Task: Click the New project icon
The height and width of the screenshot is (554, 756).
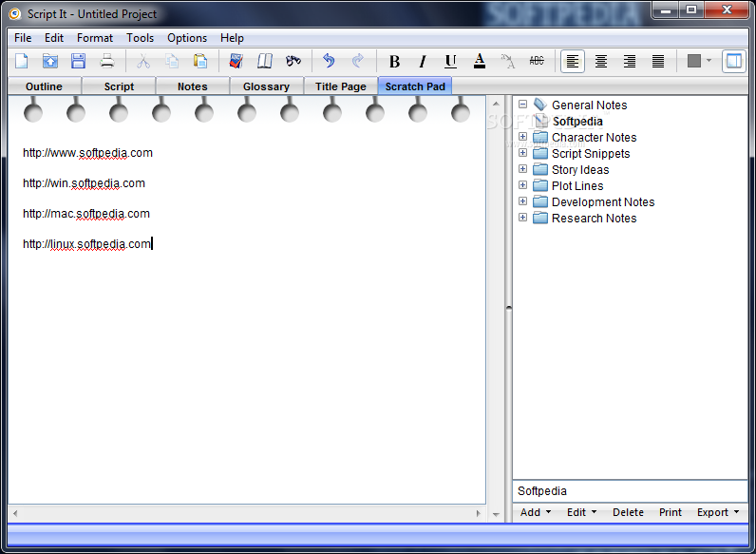Action: pos(22,61)
